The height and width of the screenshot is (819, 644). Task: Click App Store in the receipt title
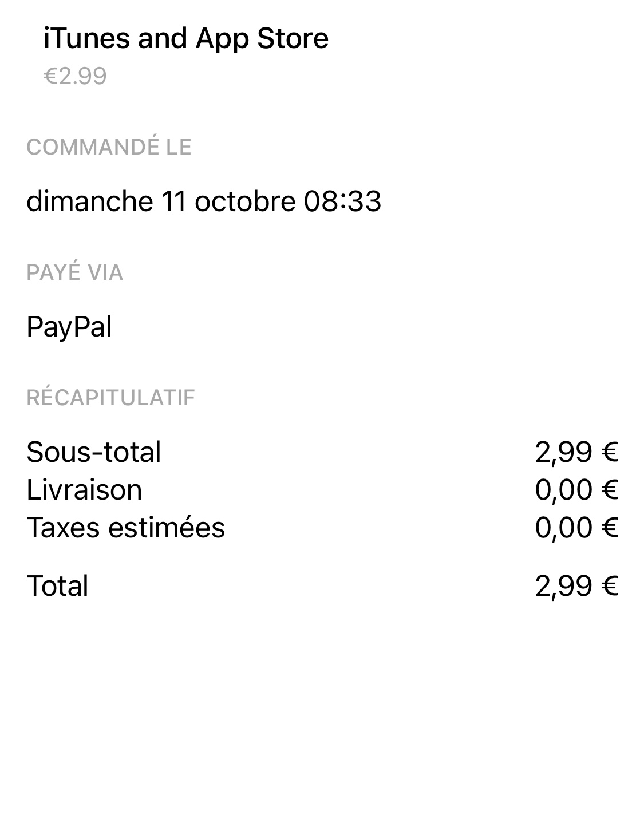(x=262, y=39)
